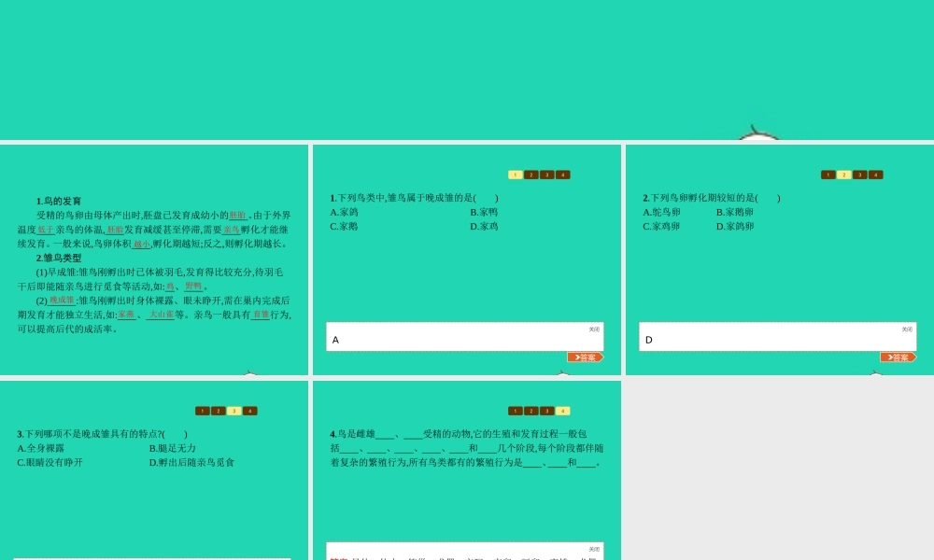This screenshot has width=934, height=560.
Task: Click number 3 button on question 1 slide
Action: coord(546,175)
